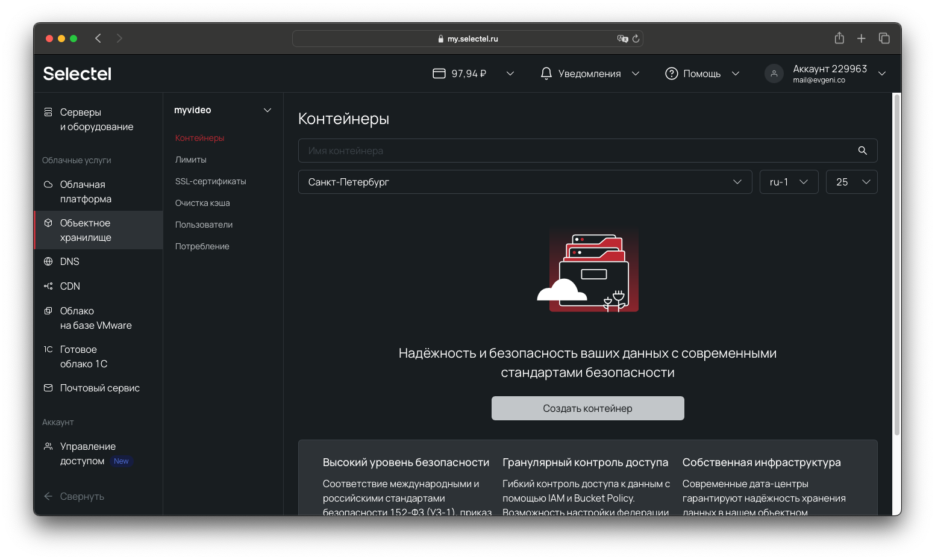Click the account avatar icon
The width and height of the screenshot is (935, 560).
point(774,73)
